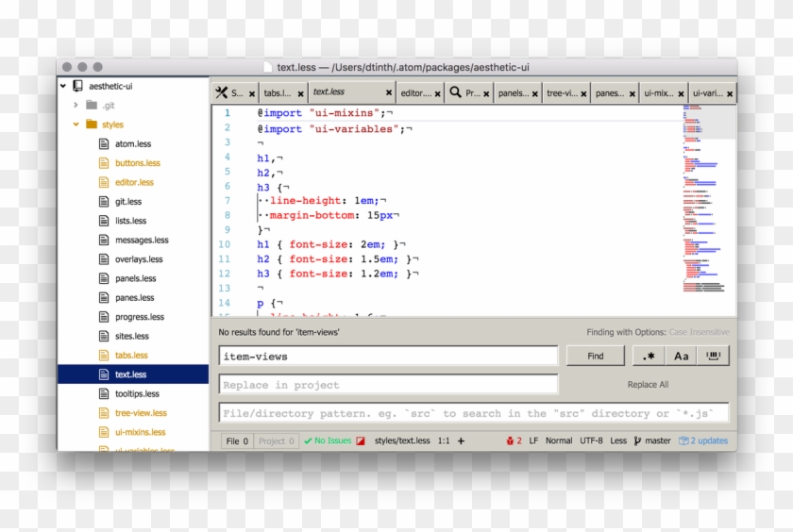
Task: Click the Find button
Action: pyautogui.click(x=595, y=356)
